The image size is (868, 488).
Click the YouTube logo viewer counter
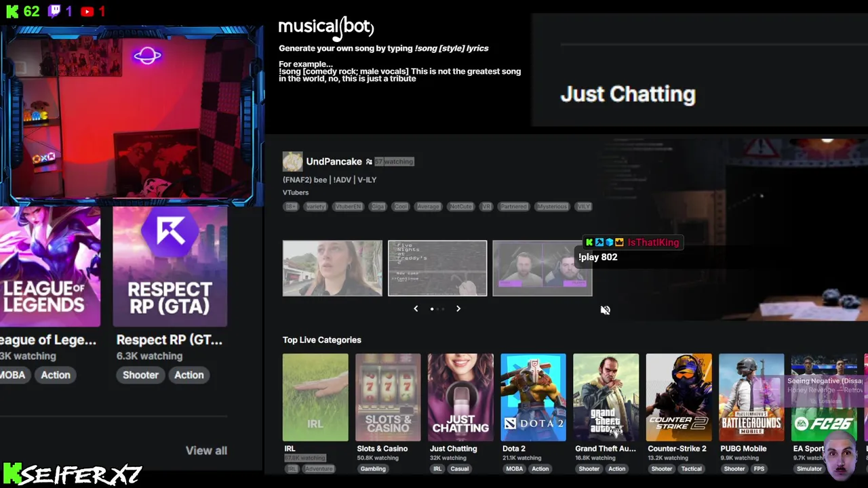(x=87, y=12)
